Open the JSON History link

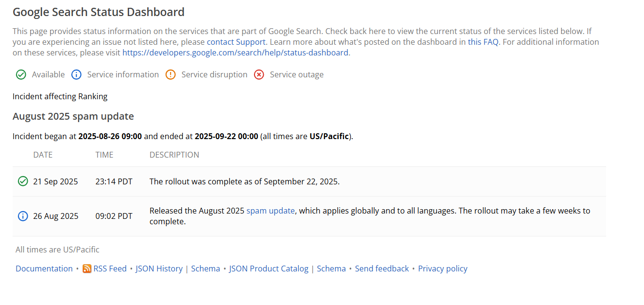tap(159, 269)
